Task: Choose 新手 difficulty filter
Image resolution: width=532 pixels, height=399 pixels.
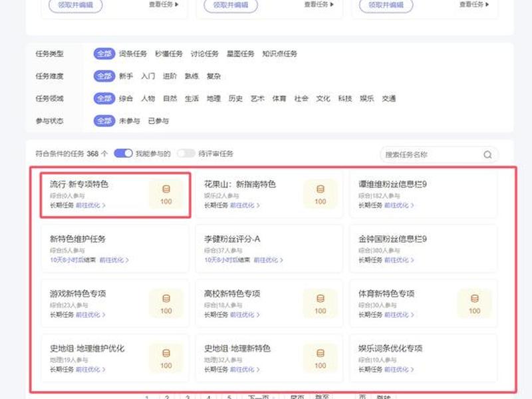Action: pyautogui.click(x=126, y=76)
